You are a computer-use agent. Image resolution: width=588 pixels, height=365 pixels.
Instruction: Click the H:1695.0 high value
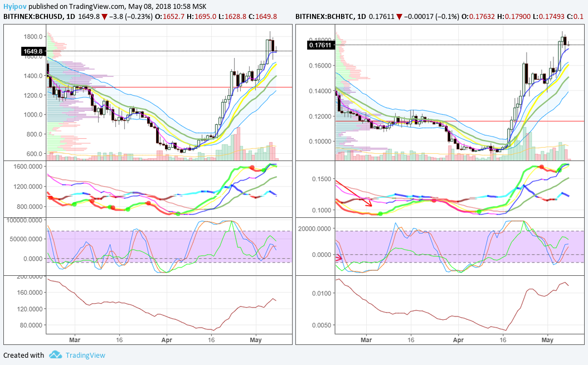[x=201, y=17]
